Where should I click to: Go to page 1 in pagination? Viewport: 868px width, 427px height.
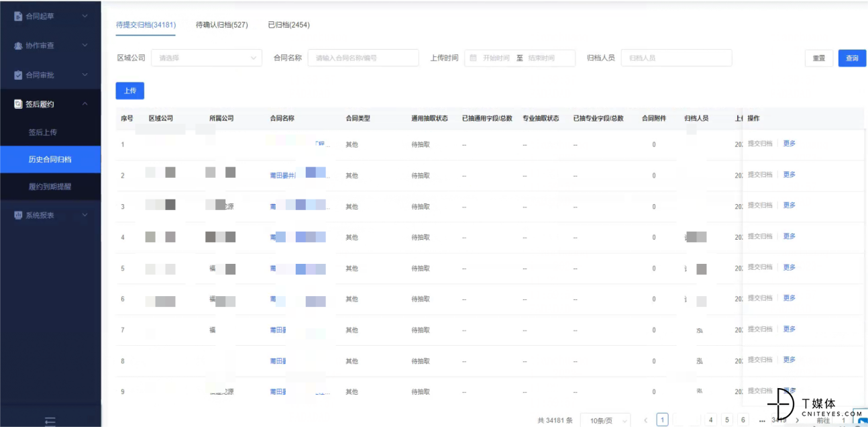662,420
